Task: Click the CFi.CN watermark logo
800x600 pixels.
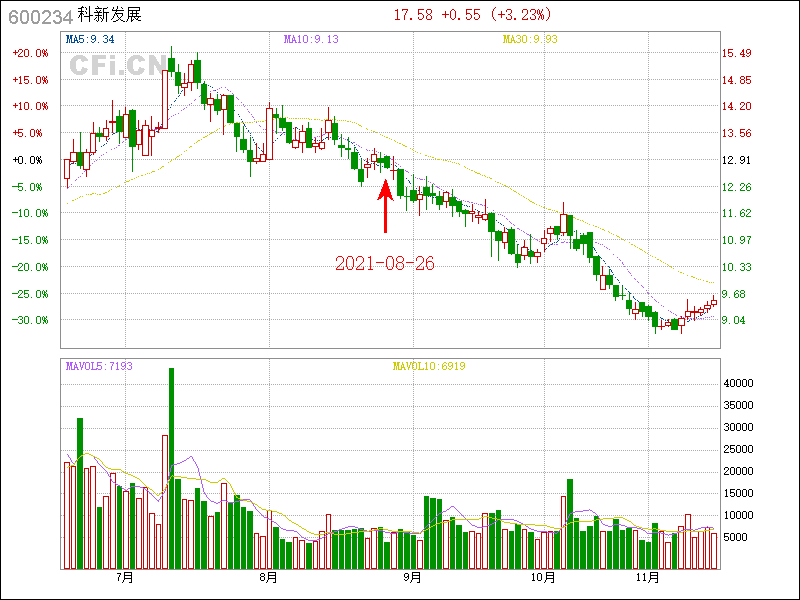Action: coord(117,66)
